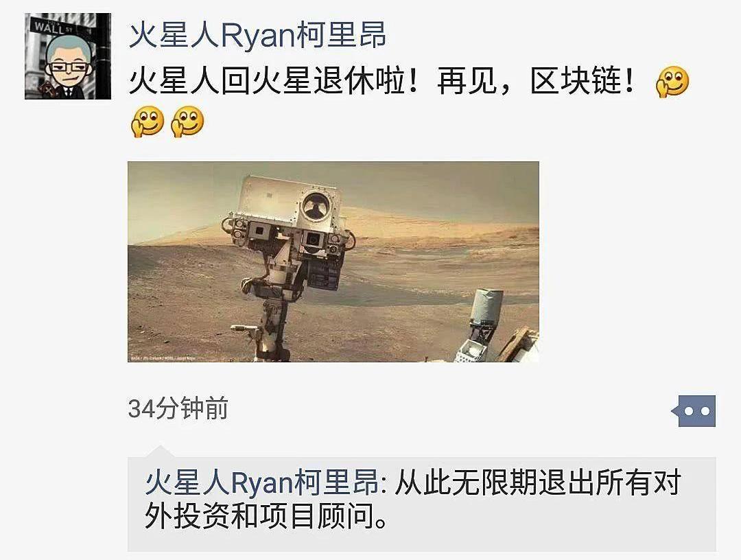The width and height of the screenshot is (741, 560).
Task: Click the second emoji on second line
Action: [187, 121]
